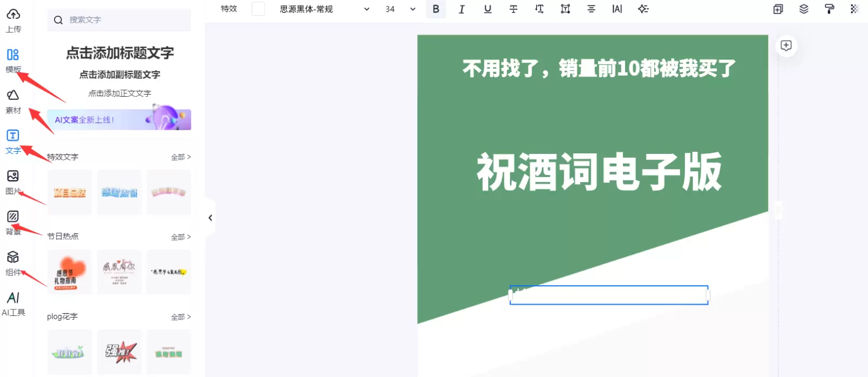Click the magnifier search icon

pyautogui.click(x=58, y=20)
